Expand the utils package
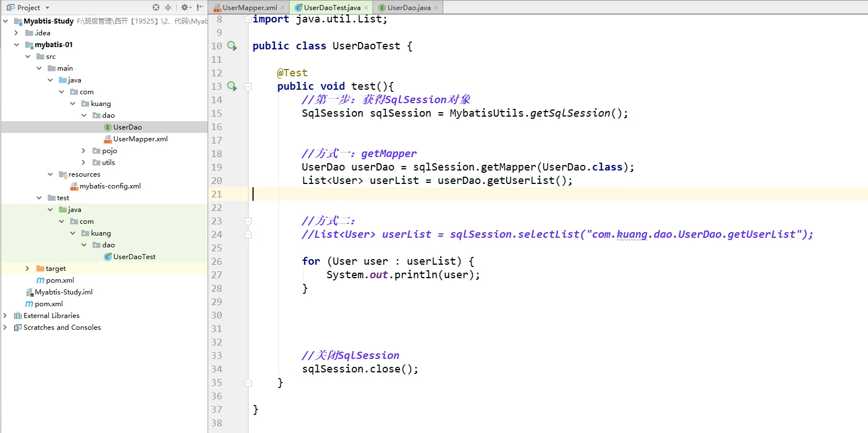This screenshot has height=433, width=868. pos(84,163)
